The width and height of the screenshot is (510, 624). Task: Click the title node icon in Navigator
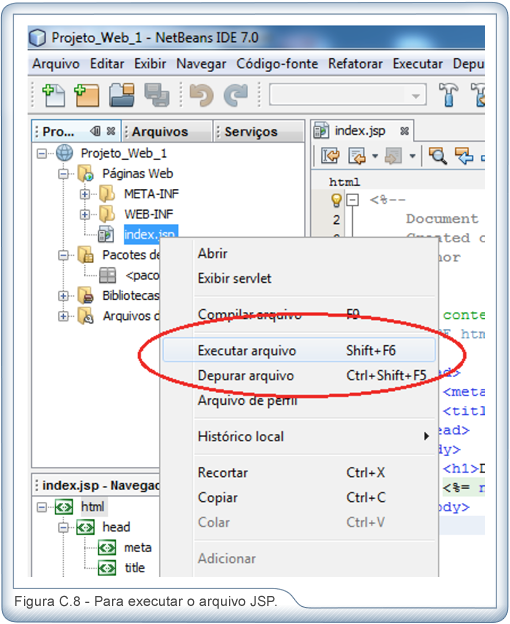107,568
